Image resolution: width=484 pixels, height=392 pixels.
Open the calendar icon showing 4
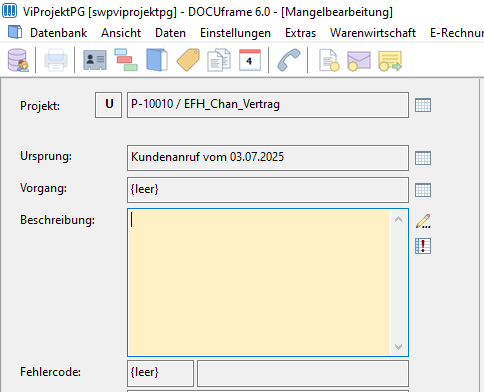[250, 60]
